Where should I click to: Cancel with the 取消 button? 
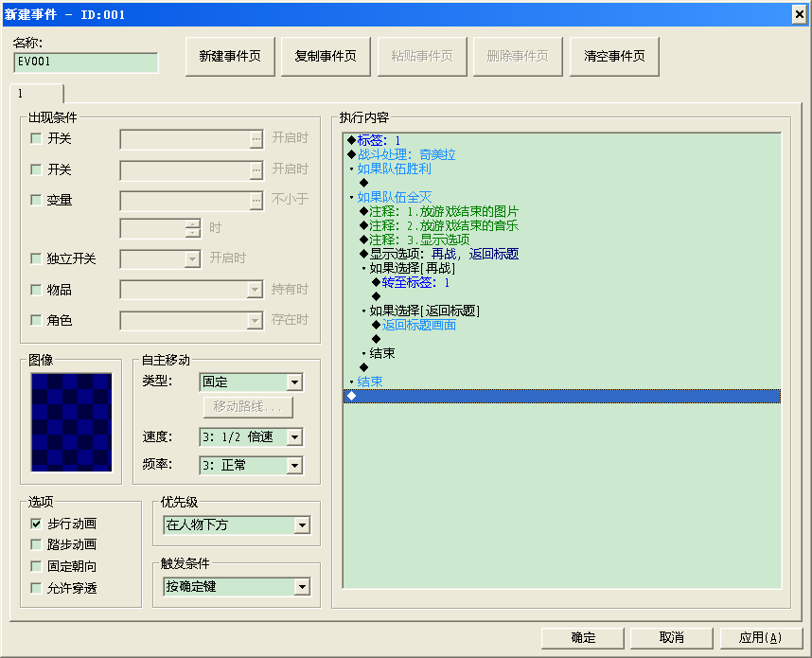[x=672, y=638]
